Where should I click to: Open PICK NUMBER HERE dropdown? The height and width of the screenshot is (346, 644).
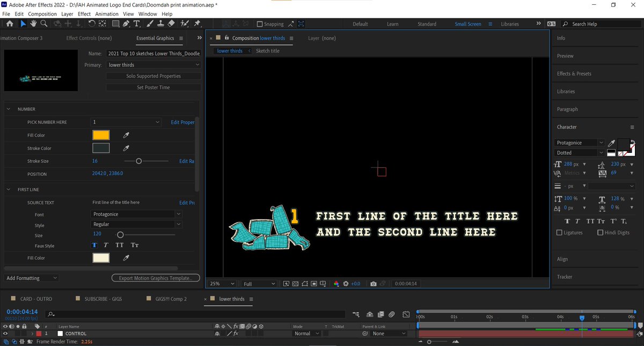(126, 122)
